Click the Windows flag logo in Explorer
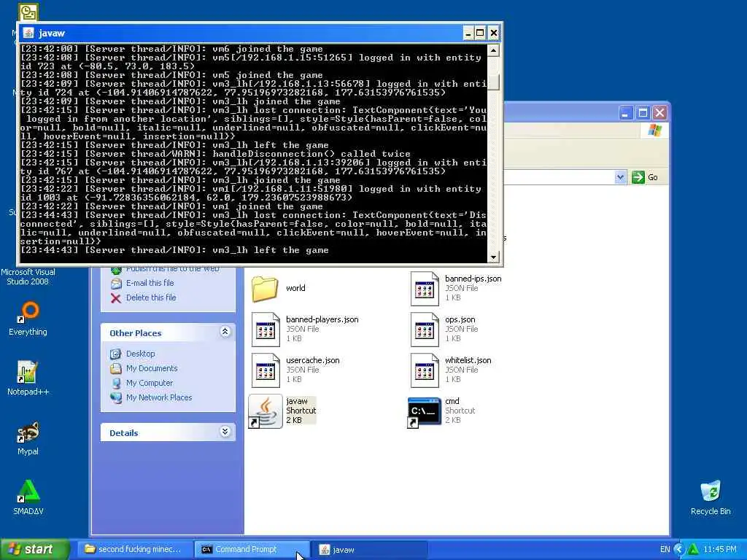 (x=655, y=130)
